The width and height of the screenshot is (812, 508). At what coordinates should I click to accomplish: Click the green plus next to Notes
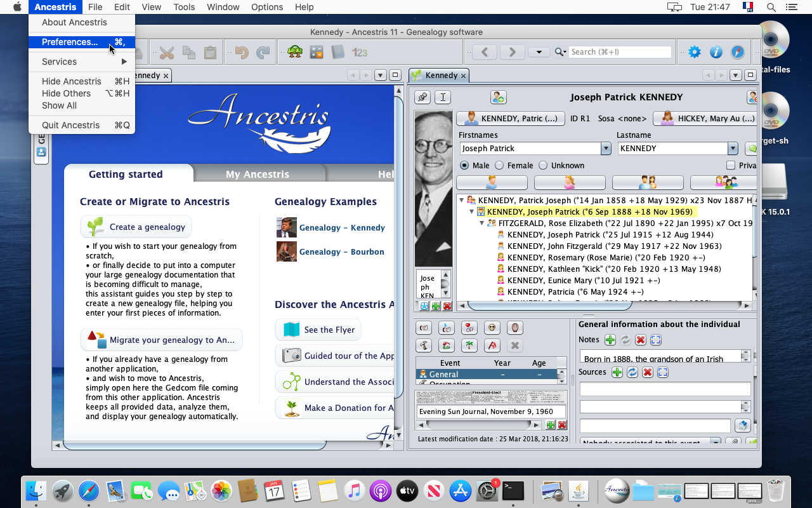point(610,340)
